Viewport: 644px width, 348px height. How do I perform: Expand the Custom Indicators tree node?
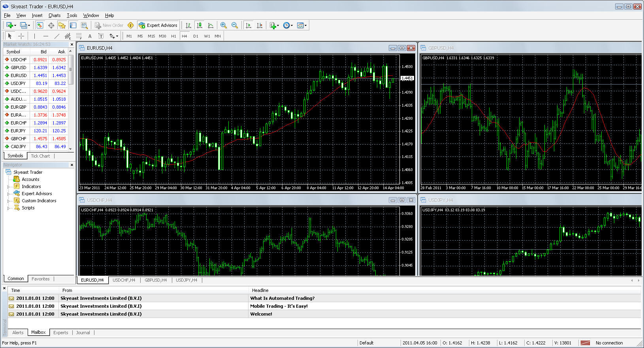(9, 201)
